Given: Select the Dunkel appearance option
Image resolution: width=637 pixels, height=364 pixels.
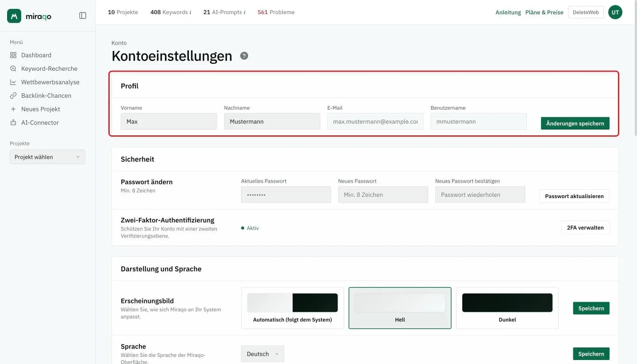Looking at the screenshot, I should pyautogui.click(x=507, y=308).
